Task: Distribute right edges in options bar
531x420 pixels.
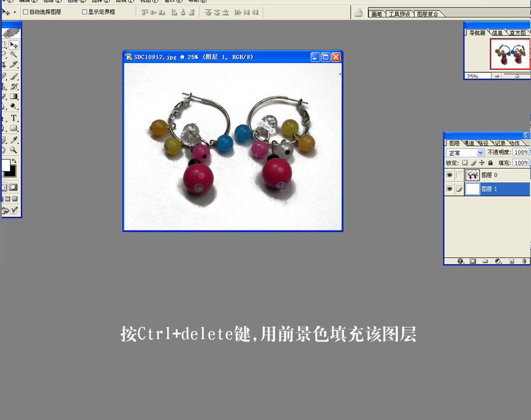Action: coord(255,13)
